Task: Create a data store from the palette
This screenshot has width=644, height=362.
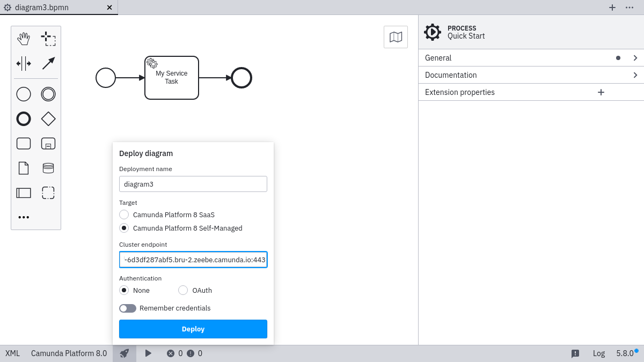Action: pos(48,168)
